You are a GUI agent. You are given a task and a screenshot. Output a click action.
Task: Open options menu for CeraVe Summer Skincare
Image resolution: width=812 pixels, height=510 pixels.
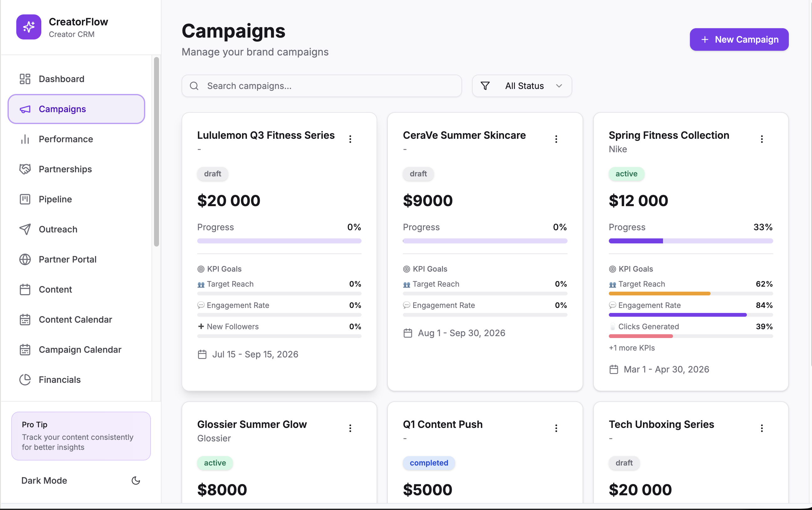pyautogui.click(x=556, y=139)
